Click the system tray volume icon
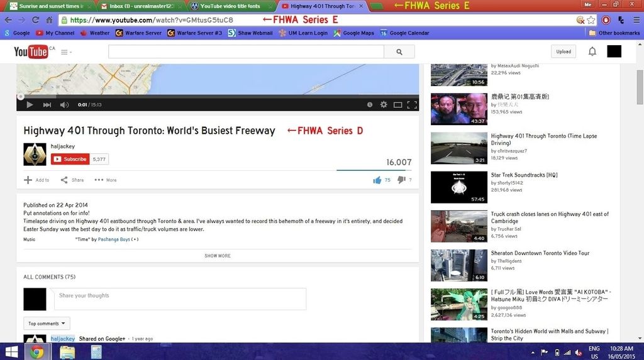Image resolution: width=644 pixels, height=360 pixels. pyautogui.click(x=579, y=352)
